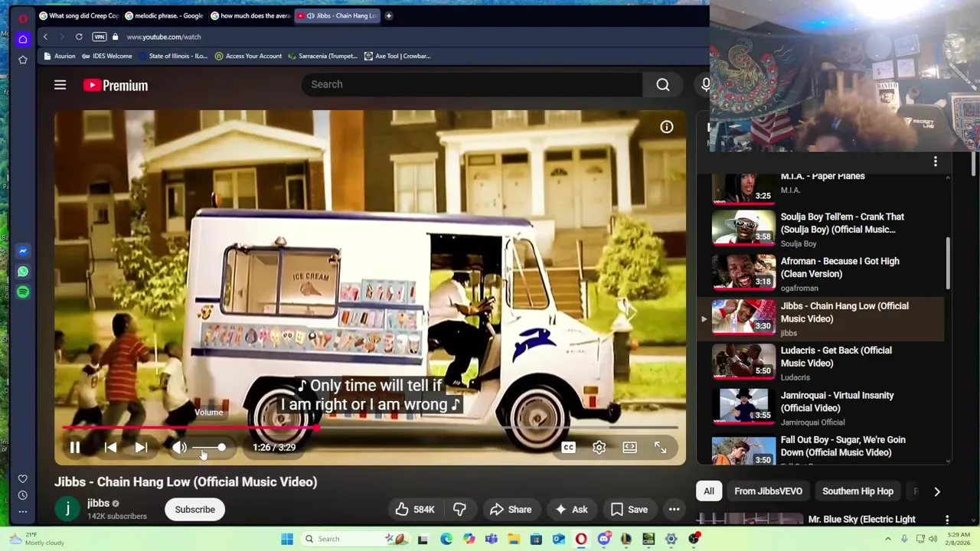Like the video with 584K likes
The image size is (980, 551).
(x=414, y=510)
